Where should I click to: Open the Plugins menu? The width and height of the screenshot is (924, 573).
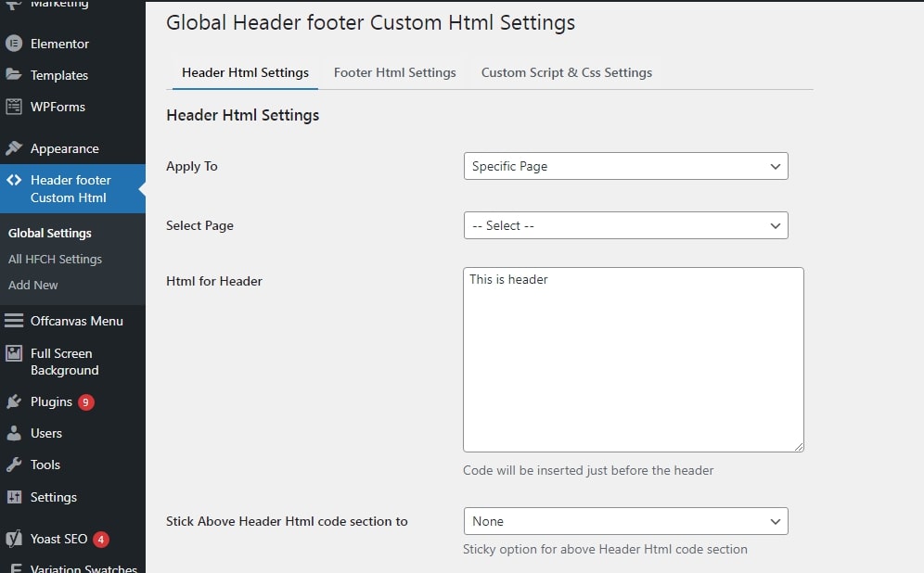49,401
